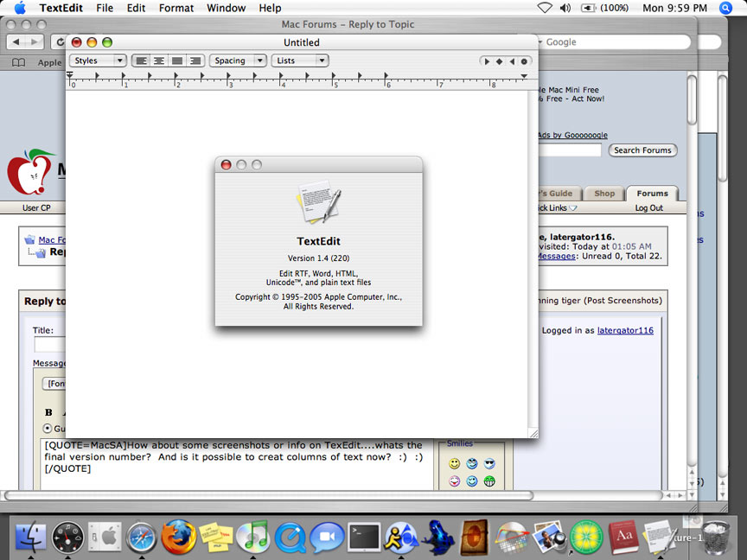The height and width of the screenshot is (560, 747).
Task: Launch Terminal from the Dock
Action: tap(365, 538)
